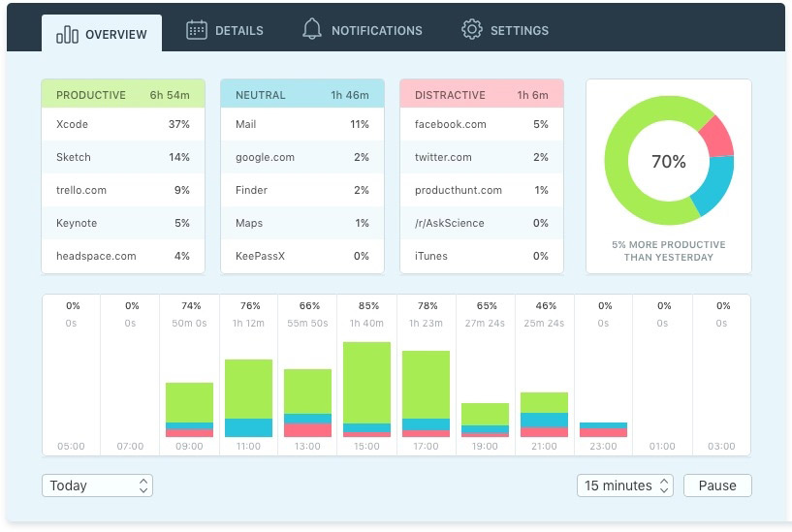This screenshot has width=792, height=532.
Task: Click the Notifications bell icon
Action: coord(312,30)
